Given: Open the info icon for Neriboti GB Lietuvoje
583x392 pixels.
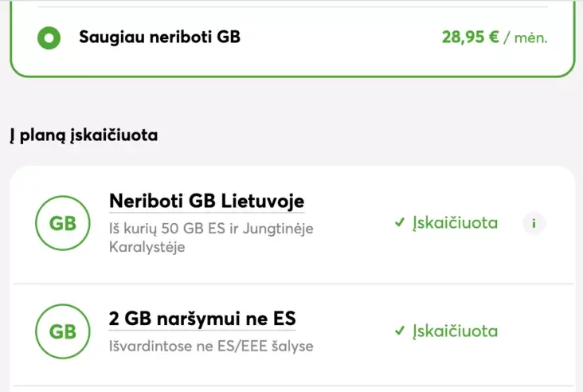Looking at the screenshot, I should coord(534,224).
